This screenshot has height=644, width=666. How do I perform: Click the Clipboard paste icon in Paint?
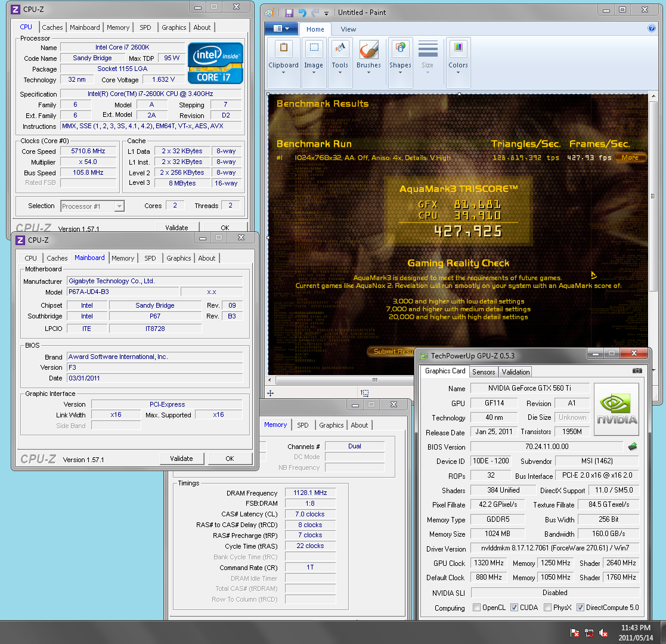click(x=283, y=48)
